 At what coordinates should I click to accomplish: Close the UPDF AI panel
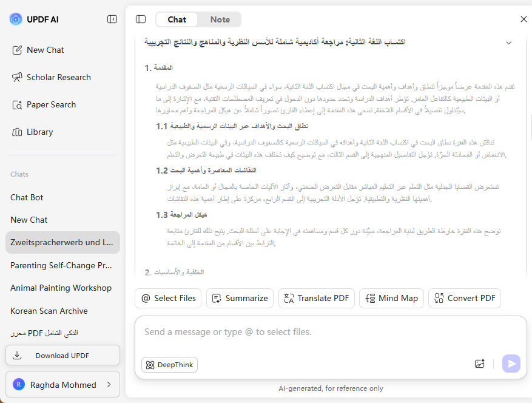[x=524, y=19]
